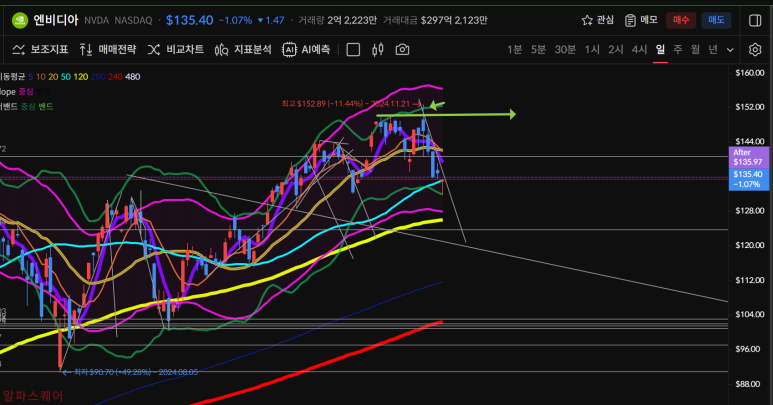Toggle the Bollinger 밴드 green legend
Viewport: 773px width, 405px height.
[46, 106]
